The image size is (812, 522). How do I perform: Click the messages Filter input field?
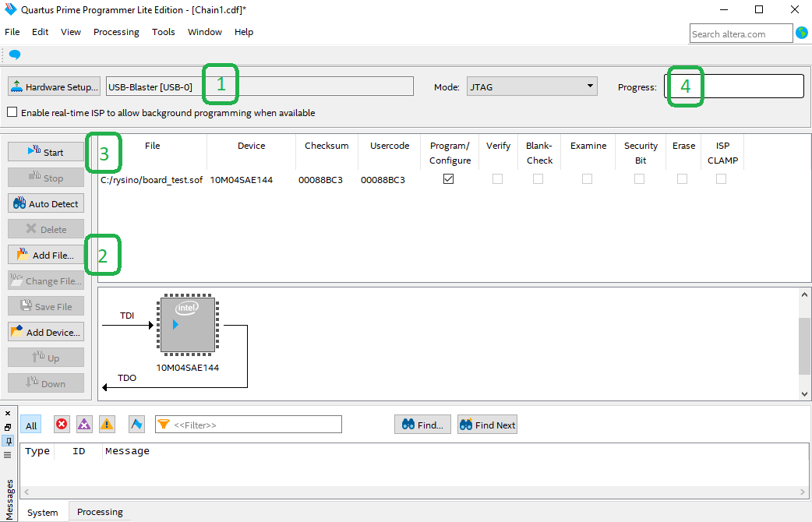coord(249,425)
